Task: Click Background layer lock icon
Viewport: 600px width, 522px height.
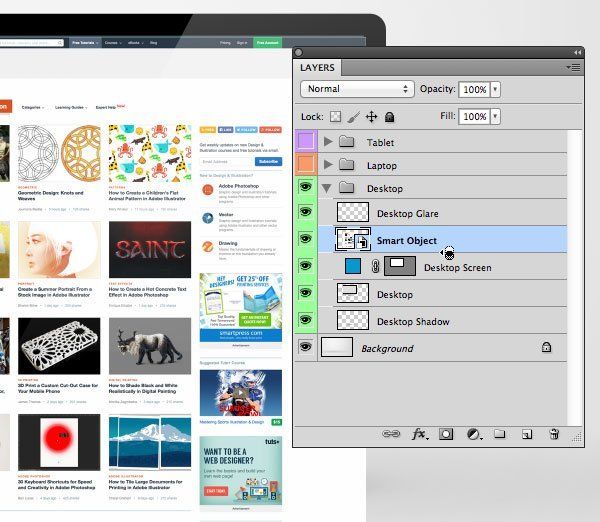Action: tap(546, 347)
